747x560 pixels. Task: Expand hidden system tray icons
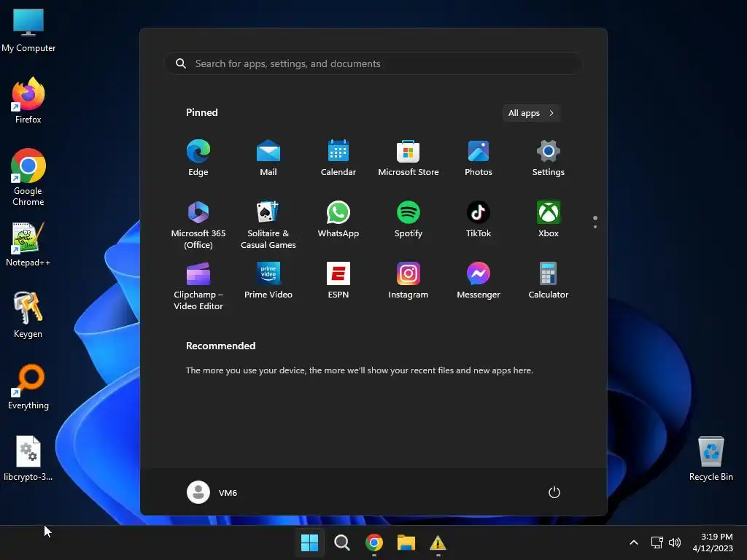(x=634, y=542)
